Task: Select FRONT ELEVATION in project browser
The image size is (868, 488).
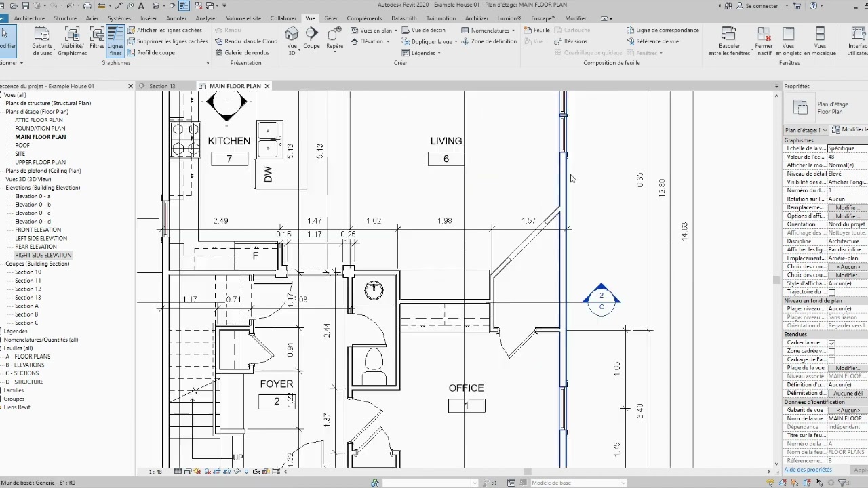Action: pyautogui.click(x=38, y=230)
